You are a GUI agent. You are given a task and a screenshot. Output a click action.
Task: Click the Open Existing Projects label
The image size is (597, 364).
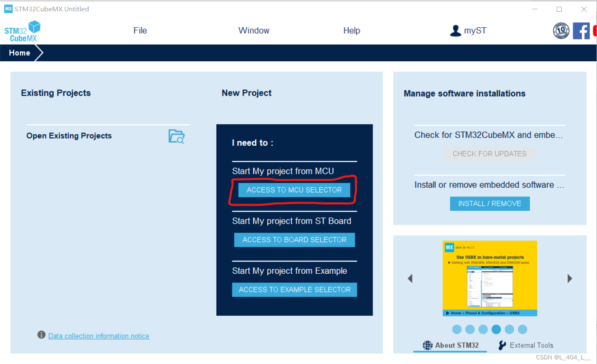pos(69,136)
